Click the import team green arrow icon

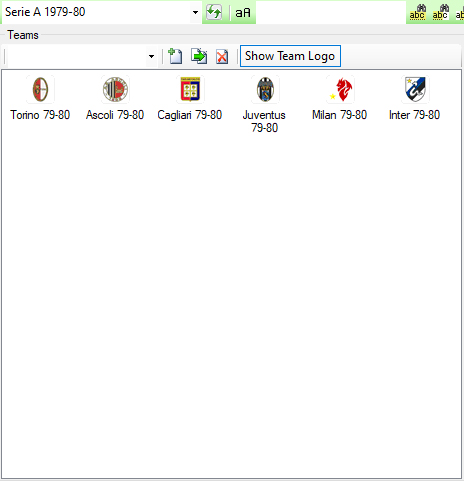pos(199,56)
